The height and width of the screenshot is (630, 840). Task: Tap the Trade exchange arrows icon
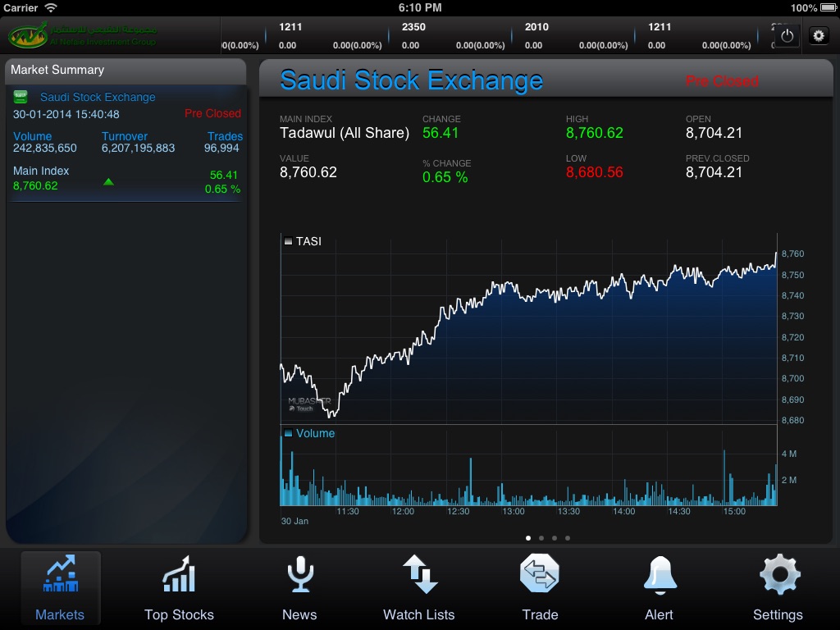pyautogui.click(x=540, y=573)
